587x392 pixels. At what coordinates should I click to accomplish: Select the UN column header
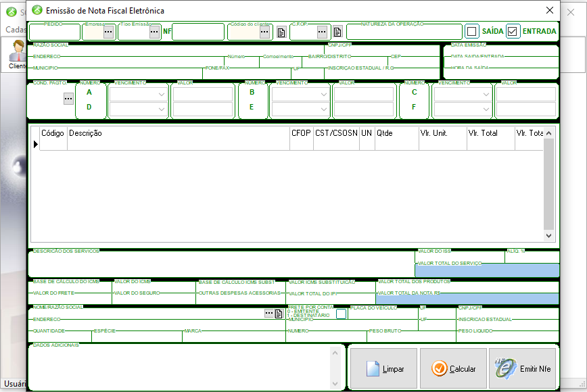[367, 133]
